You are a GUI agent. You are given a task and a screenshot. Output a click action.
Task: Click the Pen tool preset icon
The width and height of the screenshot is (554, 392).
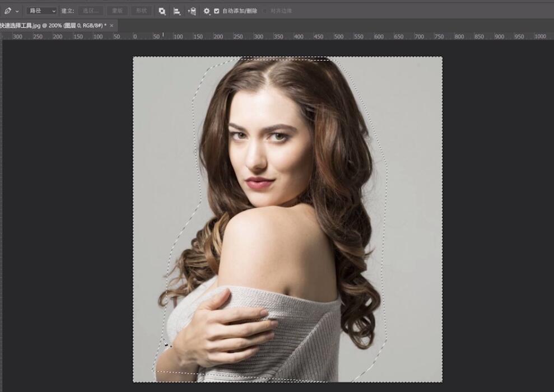[8, 11]
